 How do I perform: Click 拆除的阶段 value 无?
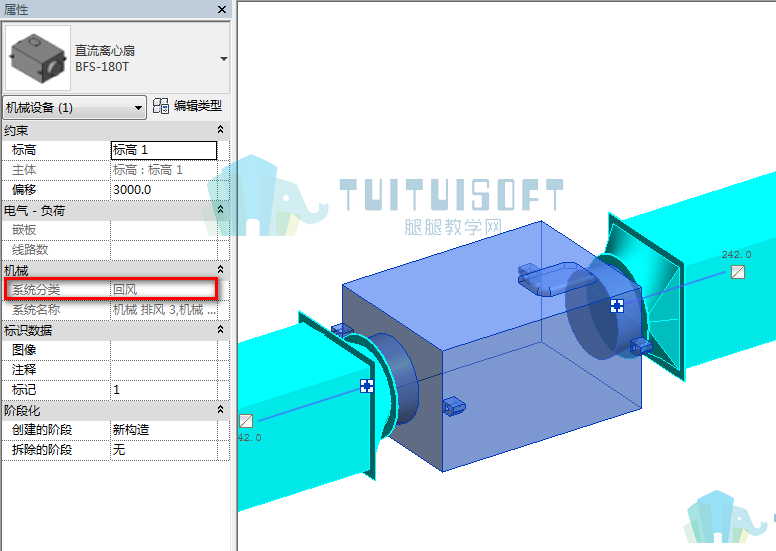[164, 450]
